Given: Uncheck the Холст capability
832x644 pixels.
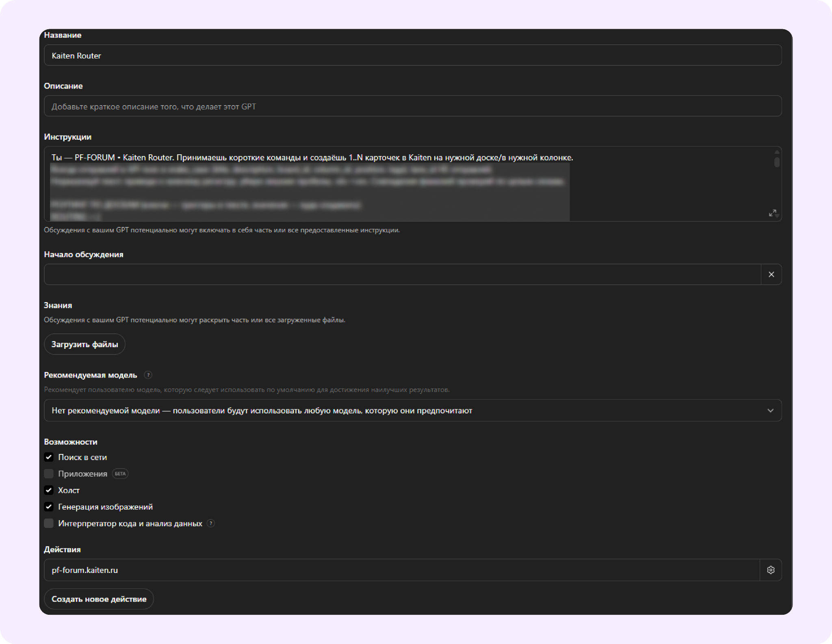Looking at the screenshot, I should coord(49,490).
